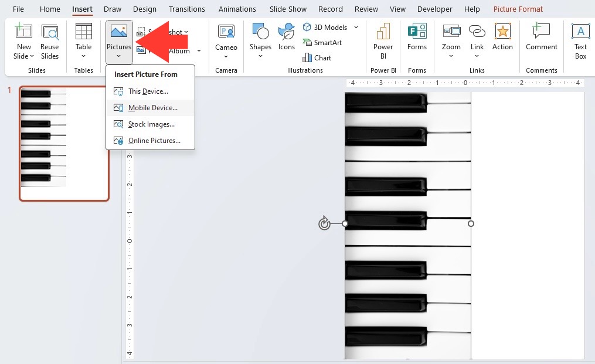Expand the New Slide dropdown arrow
The width and height of the screenshot is (595, 364).
32,56
